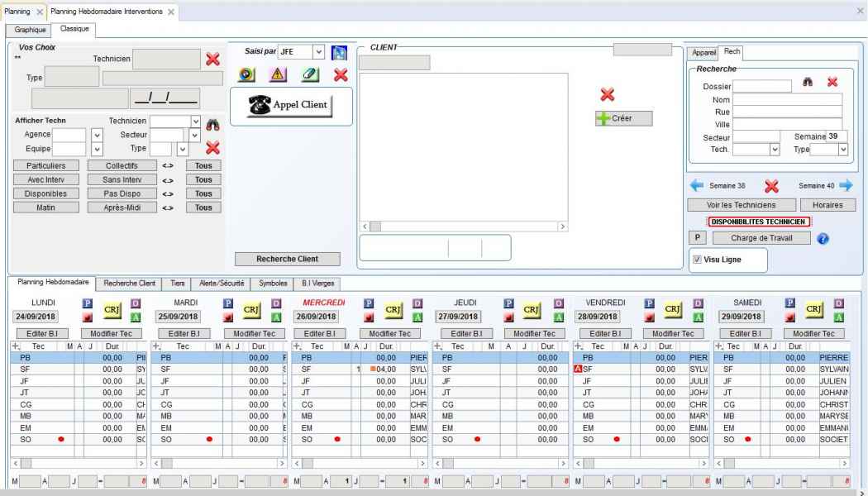Expand the Afficher Techn Type dropdown
This screenshot has width=868, height=496.
coord(183,148)
